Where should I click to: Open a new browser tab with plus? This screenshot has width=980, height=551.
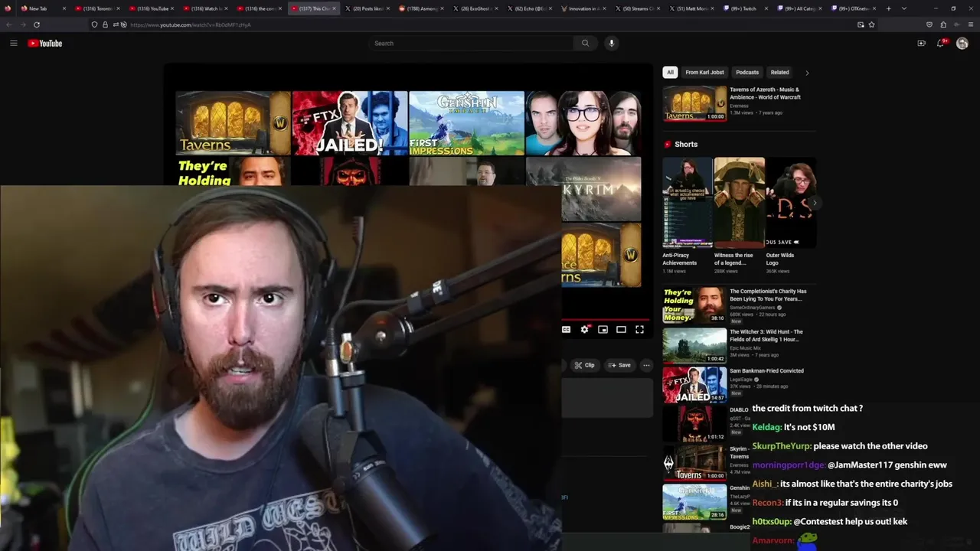coord(888,8)
